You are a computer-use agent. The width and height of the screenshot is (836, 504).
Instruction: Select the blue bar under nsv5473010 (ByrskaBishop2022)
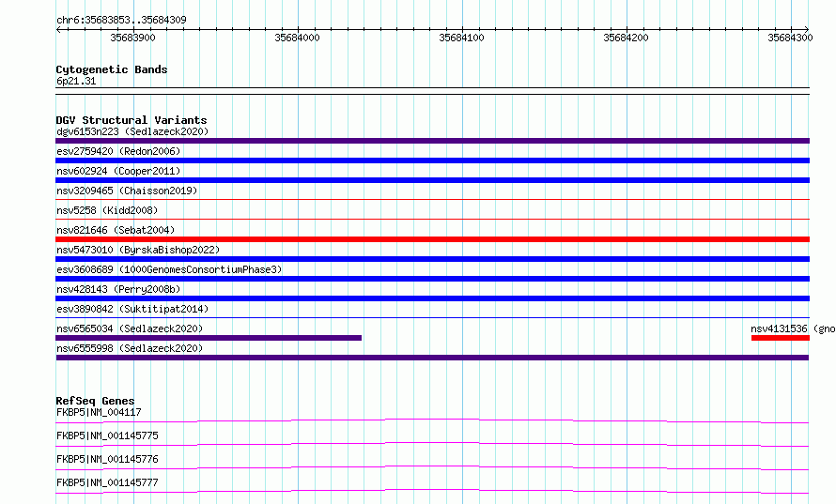[x=432, y=259]
